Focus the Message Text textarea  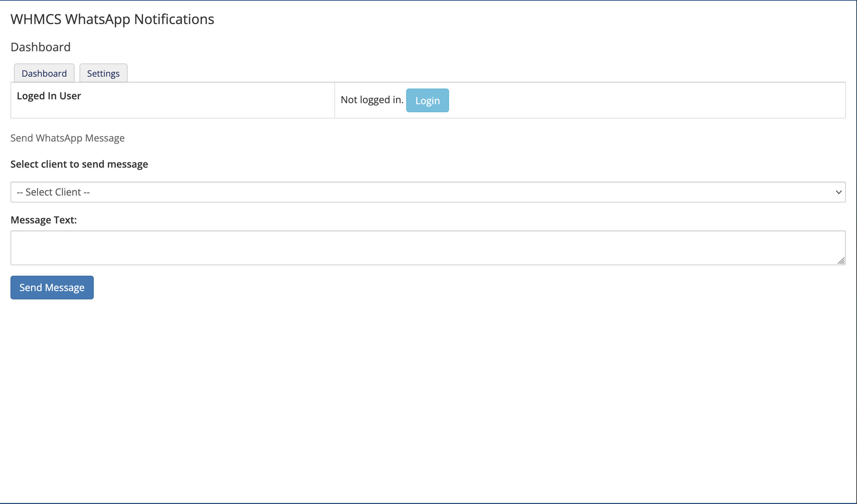pyautogui.click(x=427, y=247)
